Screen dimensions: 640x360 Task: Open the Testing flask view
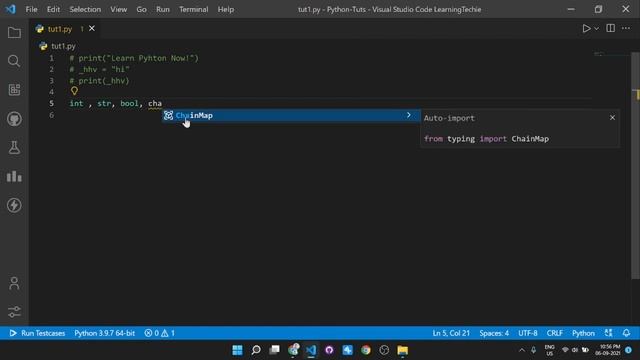(x=14, y=148)
